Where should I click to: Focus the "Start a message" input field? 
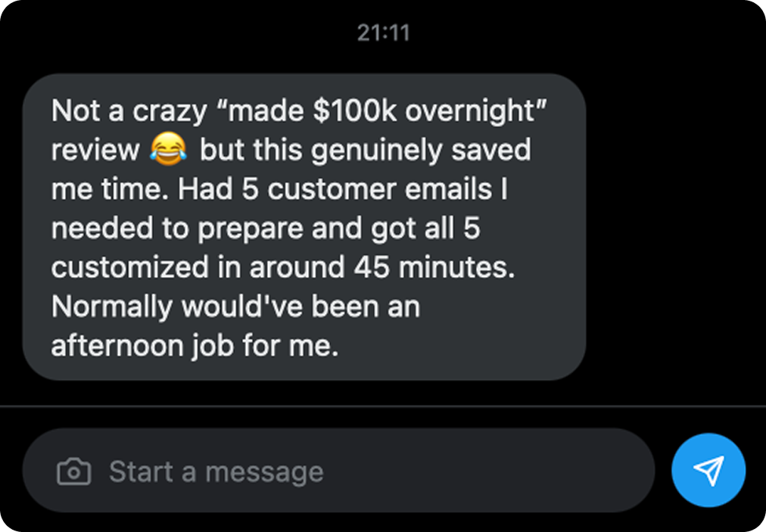tap(338, 471)
